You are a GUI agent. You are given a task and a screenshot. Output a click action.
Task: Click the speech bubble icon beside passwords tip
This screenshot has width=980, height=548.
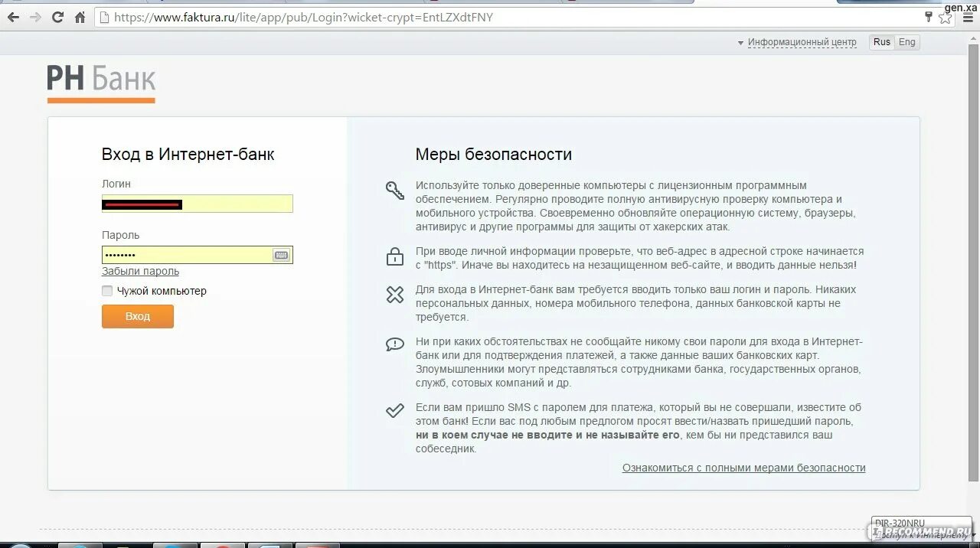[x=395, y=344]
